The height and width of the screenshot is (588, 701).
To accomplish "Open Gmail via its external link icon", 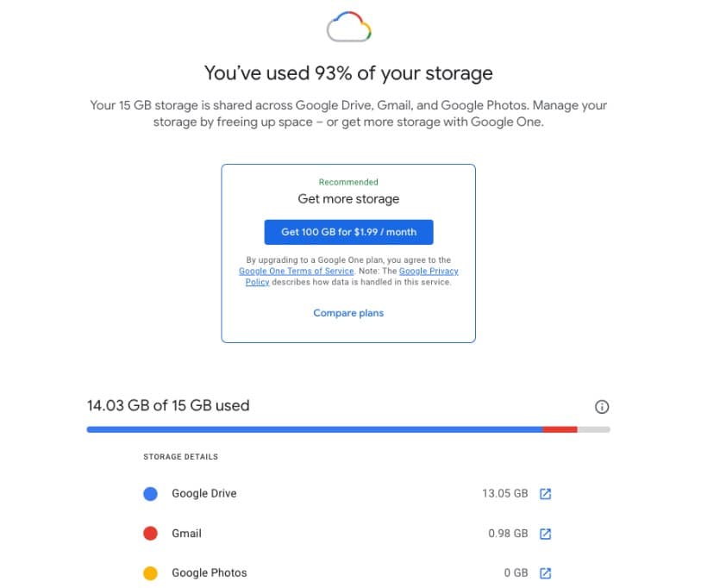I will pos(545,533).
